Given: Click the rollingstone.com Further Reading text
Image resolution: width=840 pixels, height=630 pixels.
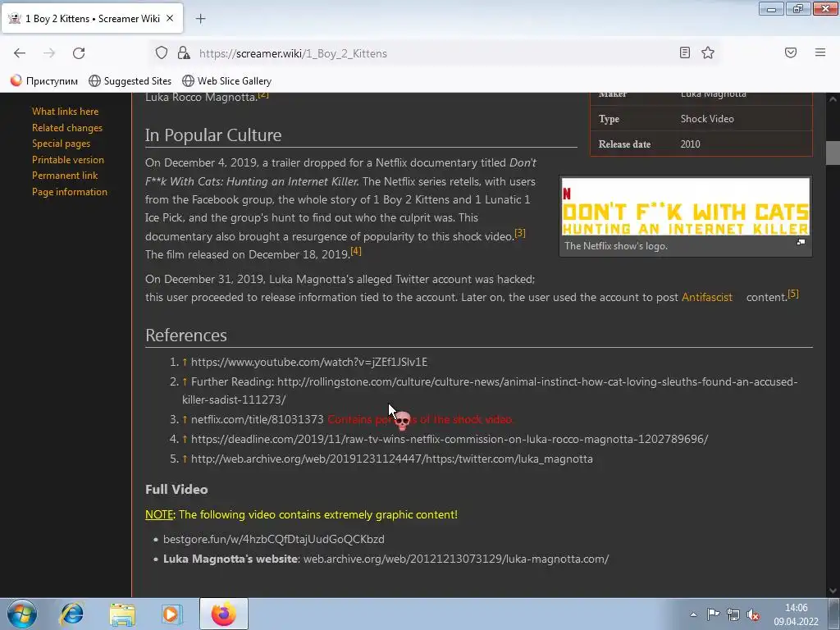Looking at the screenshot, I should [x=490, y=390].
